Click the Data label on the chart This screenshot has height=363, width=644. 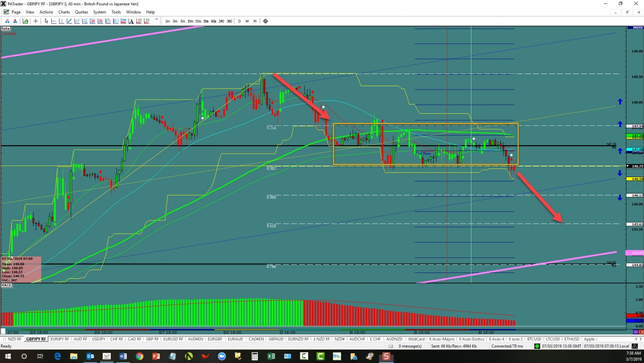tap(5, 29)
